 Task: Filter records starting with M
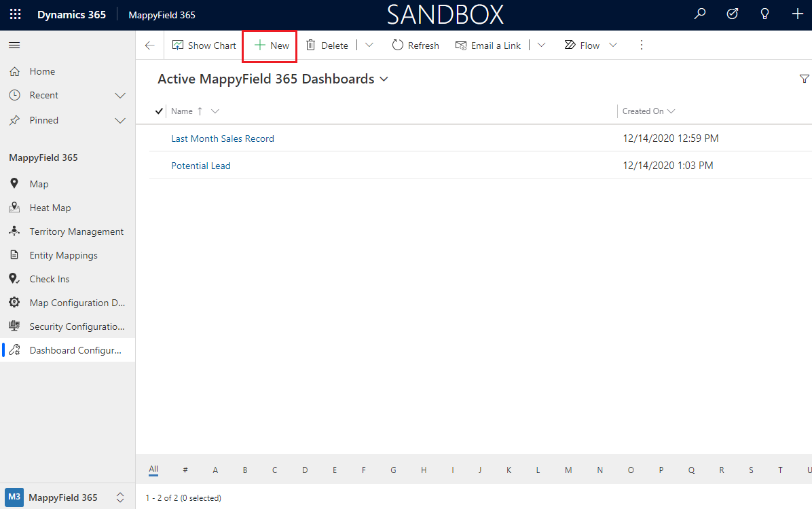tap(568, 470)
